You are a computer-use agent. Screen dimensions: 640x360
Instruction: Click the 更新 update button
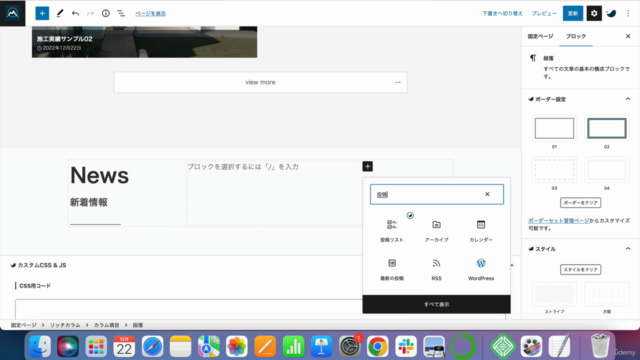(x=573, y=13)
